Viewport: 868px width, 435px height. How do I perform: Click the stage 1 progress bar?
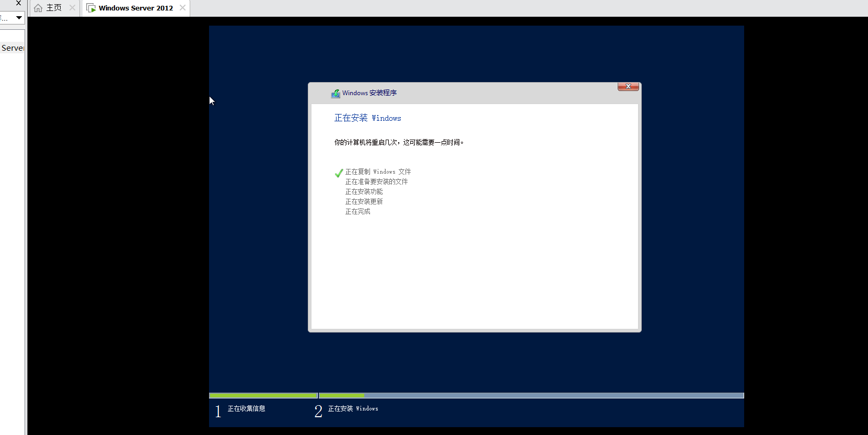coord(263,396)
